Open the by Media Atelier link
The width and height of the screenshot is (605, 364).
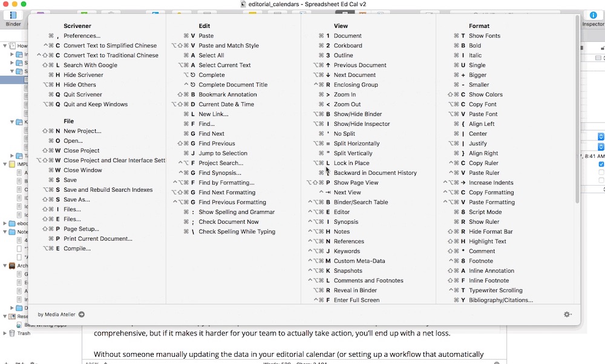tap(57, 314)
